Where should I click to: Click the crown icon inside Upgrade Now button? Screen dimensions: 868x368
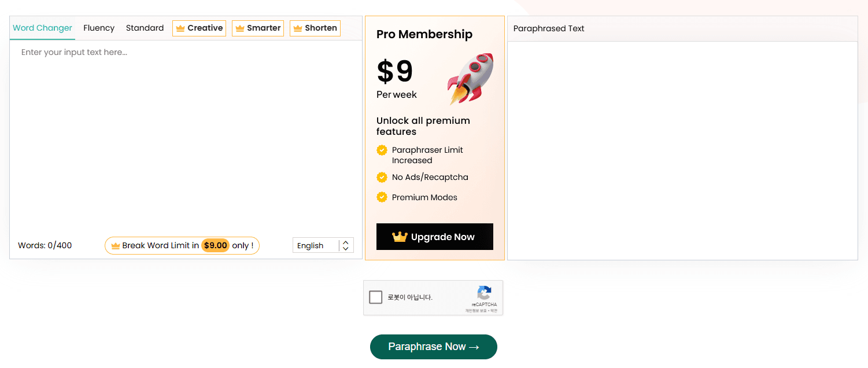398,236
